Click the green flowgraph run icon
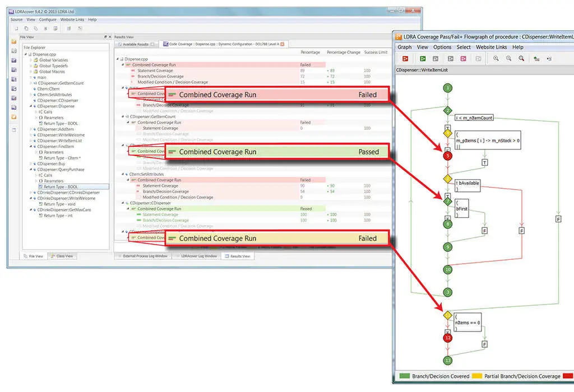This screenshot has width=574, height=392. coord(422,58)
